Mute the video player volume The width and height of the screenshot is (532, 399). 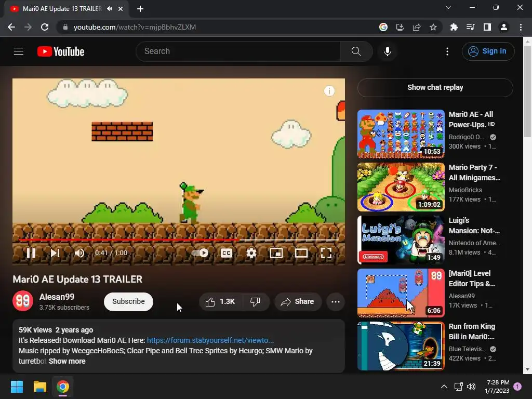pos(79,253)
